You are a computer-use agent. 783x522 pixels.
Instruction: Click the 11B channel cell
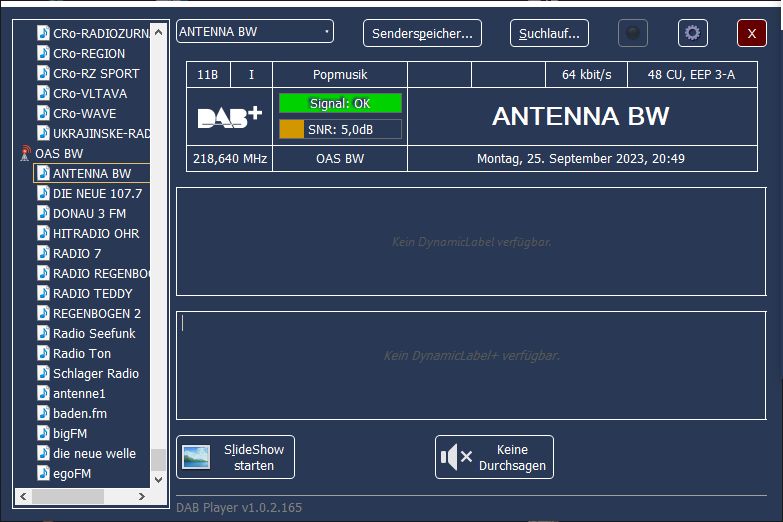[208, 74]
